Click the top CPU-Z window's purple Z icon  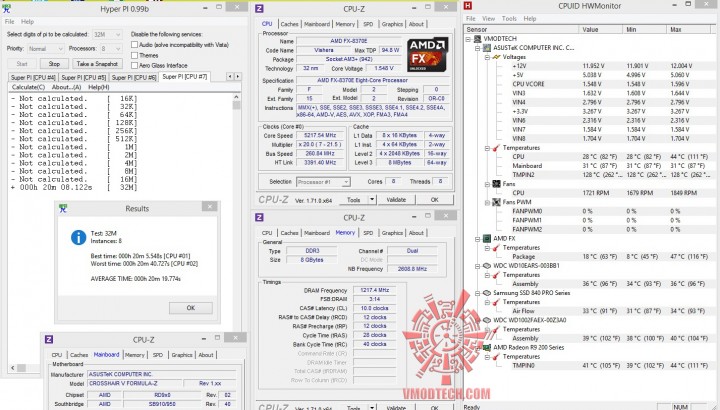259,8
